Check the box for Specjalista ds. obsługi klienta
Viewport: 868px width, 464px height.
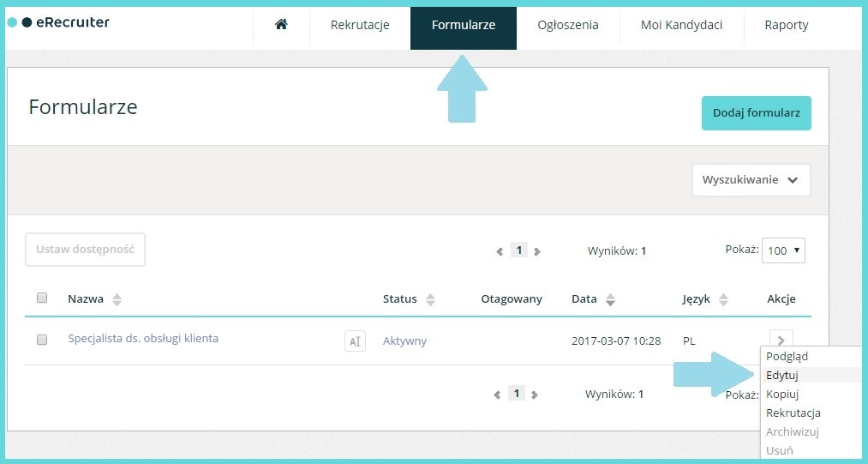tap(42, 340)
